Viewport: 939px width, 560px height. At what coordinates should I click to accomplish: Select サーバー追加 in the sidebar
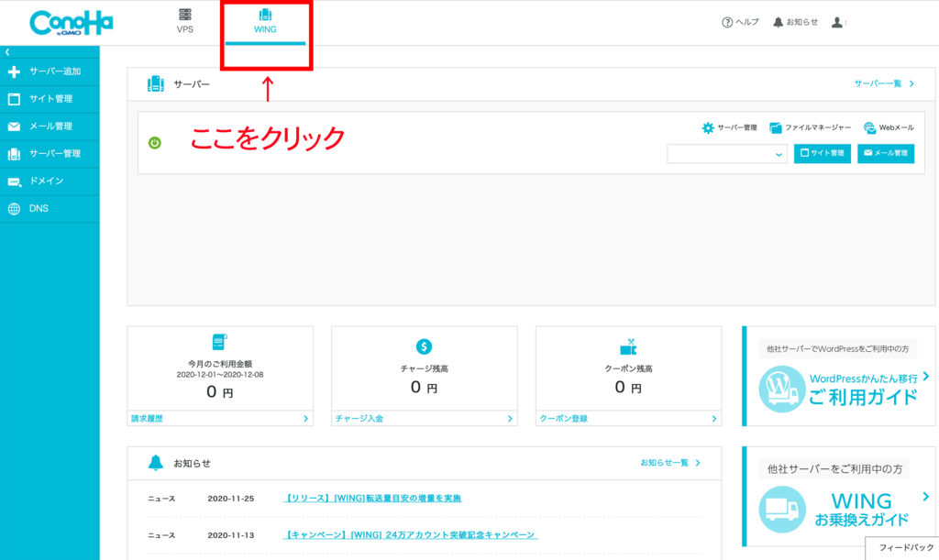(50, 71)
